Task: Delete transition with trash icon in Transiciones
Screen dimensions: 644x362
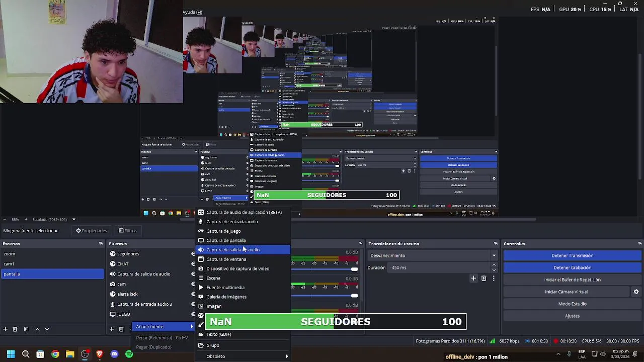Action: [x=484, y=278]
